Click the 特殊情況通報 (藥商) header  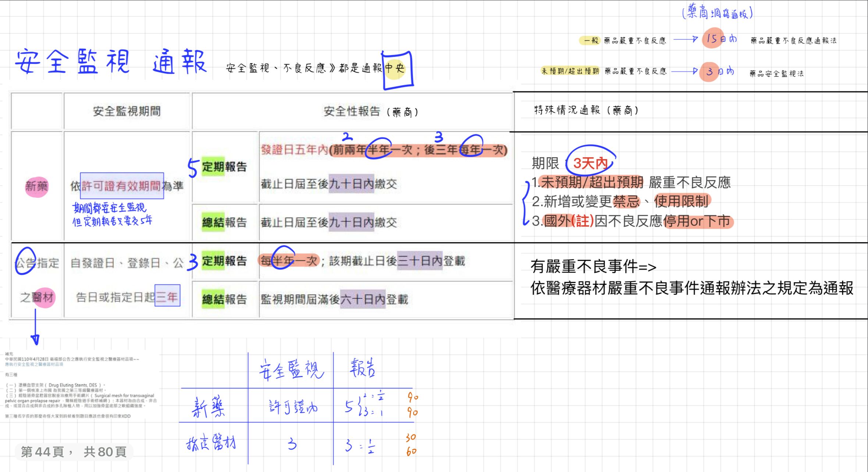(x=586, y=110)
